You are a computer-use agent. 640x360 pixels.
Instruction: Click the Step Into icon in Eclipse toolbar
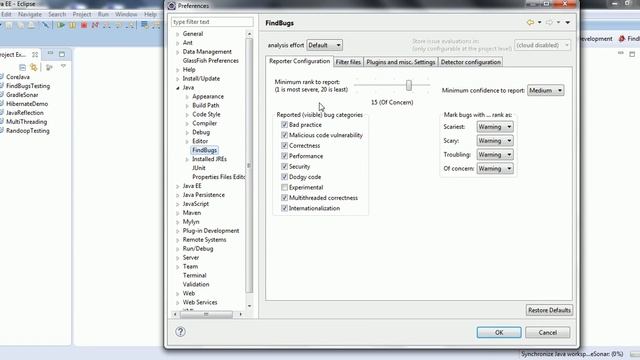point(107,25)
